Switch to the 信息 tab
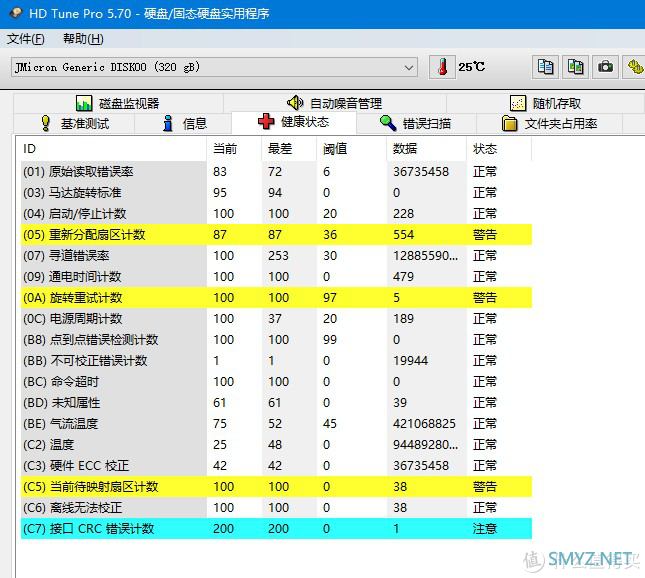 point(183,123)
